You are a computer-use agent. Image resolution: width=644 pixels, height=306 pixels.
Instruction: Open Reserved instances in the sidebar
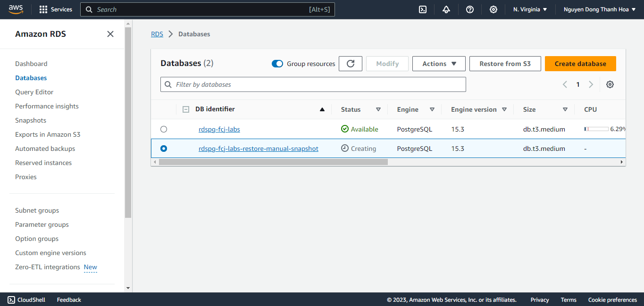(43, 163)
